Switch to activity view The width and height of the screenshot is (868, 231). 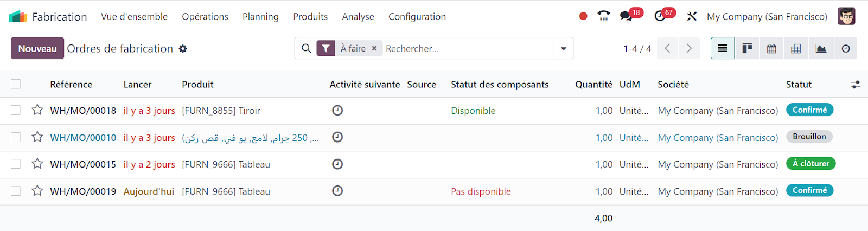[845, 48]
